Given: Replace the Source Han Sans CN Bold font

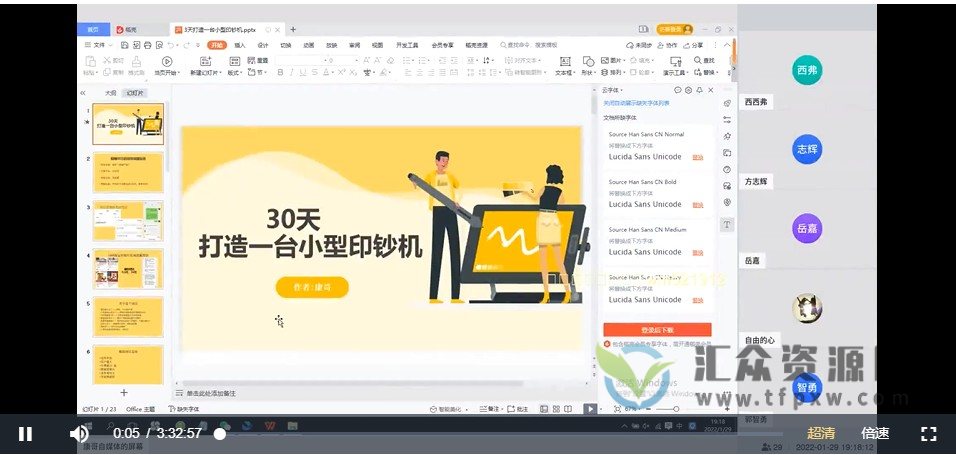Looking at the screenshot, I should [x=697, y=205].
